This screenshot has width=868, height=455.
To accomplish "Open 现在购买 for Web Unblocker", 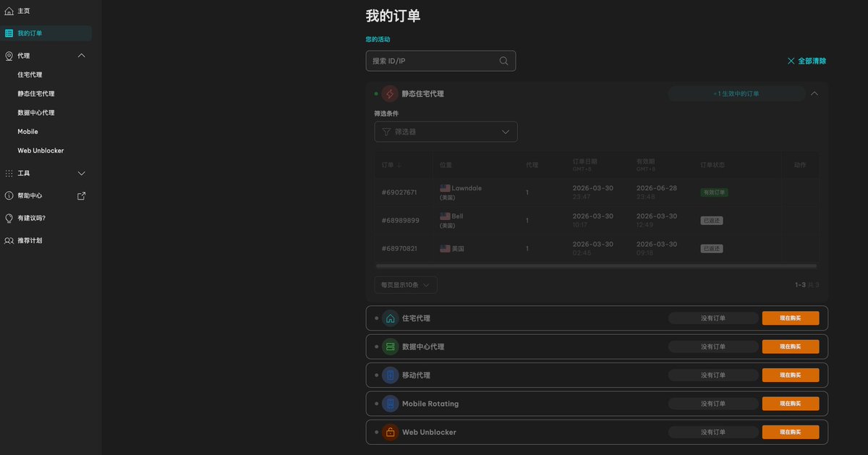I will pyautogui.click(x=791, y=432).
